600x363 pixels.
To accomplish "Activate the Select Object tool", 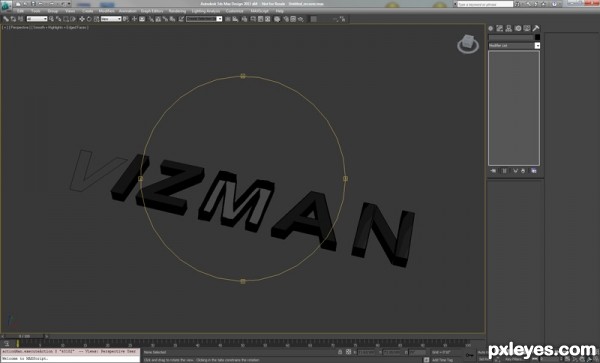I will [51, 19].
